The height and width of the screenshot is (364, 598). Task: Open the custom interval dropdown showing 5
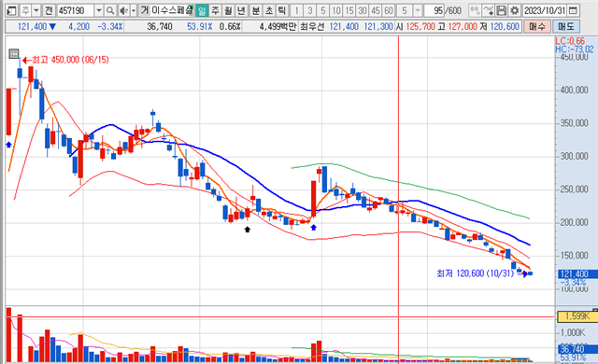(x=418, y=10)
